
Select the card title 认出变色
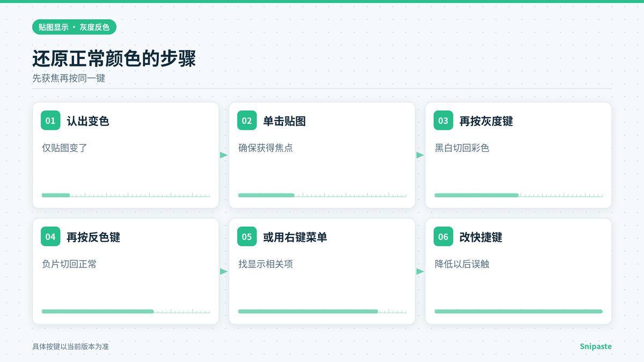88,121
